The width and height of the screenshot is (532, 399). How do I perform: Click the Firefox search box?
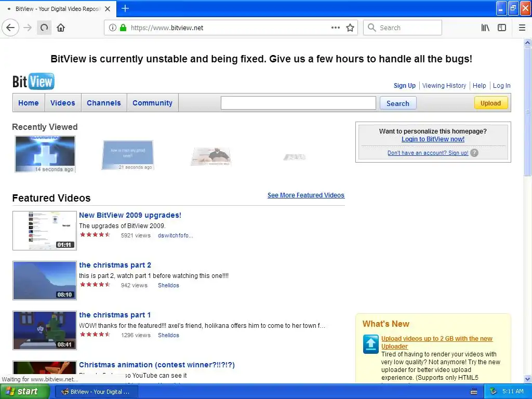(x=403, y=28)
